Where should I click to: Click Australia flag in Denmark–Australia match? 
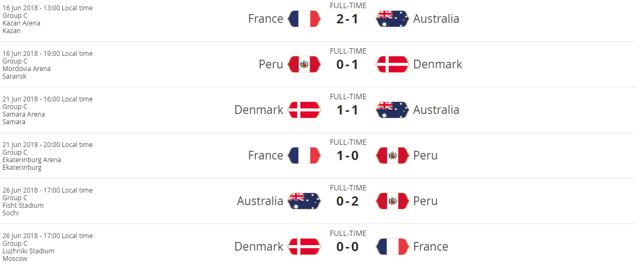pos(392,110)
